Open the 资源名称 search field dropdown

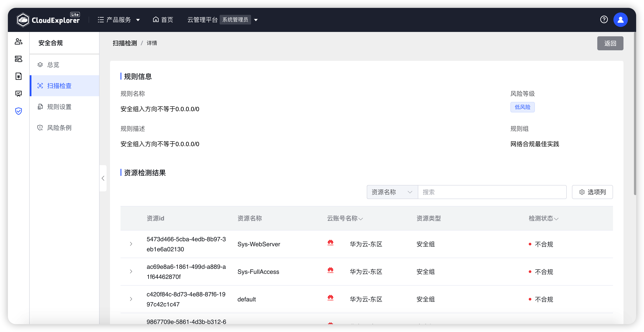click(392, 192)
